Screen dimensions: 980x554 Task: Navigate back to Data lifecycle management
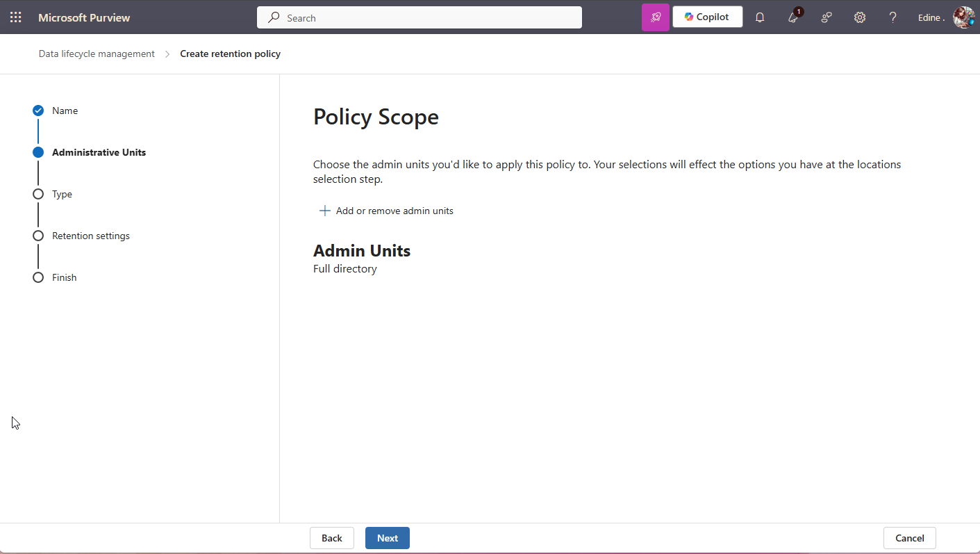(x=97, y=54)
